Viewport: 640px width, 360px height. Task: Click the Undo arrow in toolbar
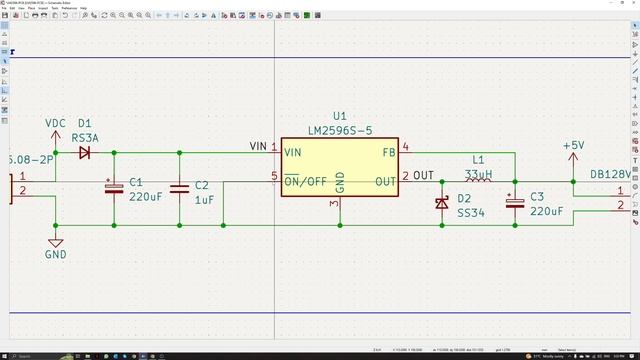point(65,15)
